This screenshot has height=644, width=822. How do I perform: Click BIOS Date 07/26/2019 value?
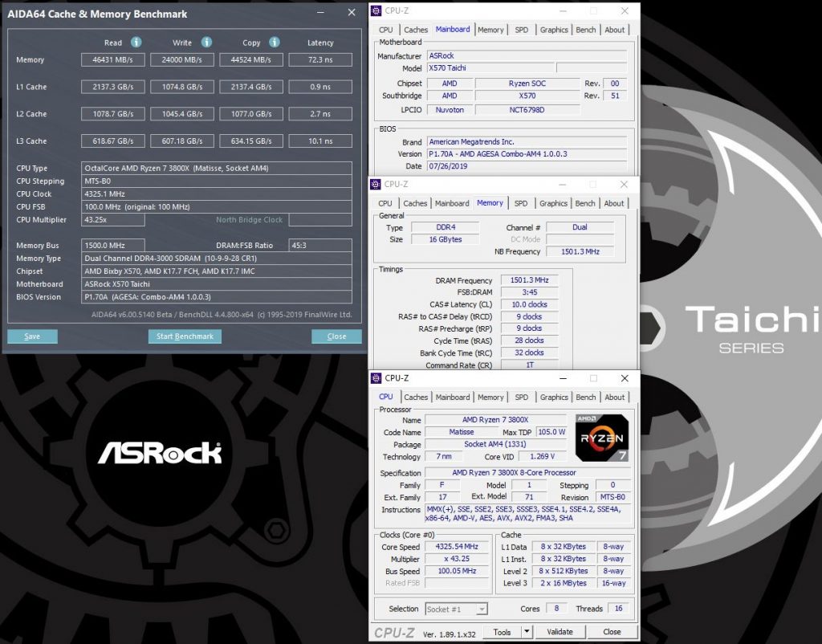tap(527, 166)
